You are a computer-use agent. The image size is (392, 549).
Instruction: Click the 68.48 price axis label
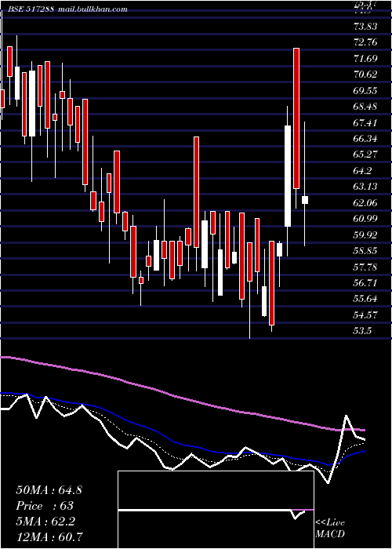(365, 107)
